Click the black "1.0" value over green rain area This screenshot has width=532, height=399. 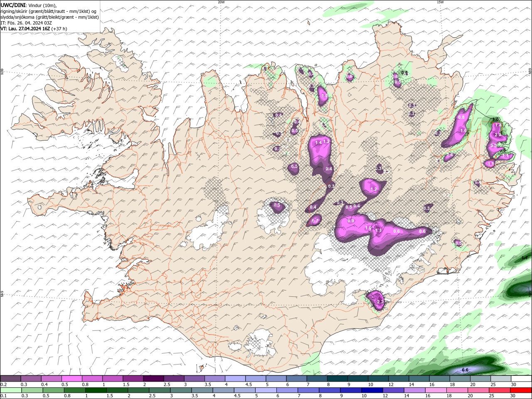(x=495, y=120)
